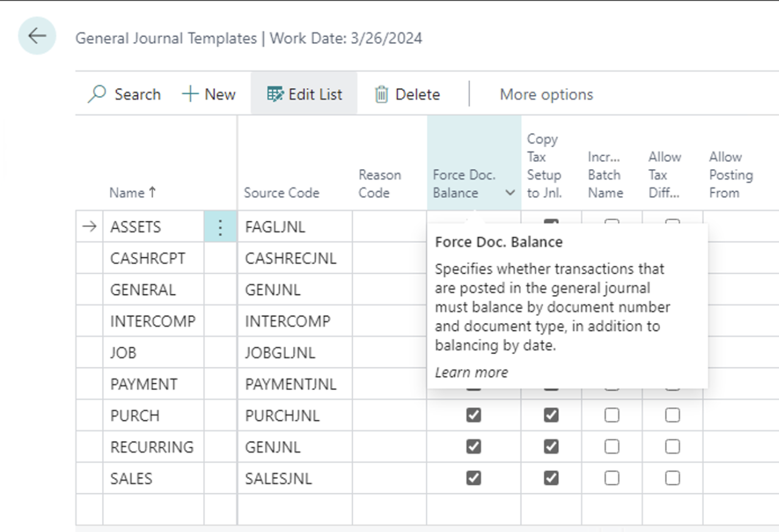Check Allow Tax Diff for the SALES row
This screenshot has height=532, width=779.
pos(671,478)
